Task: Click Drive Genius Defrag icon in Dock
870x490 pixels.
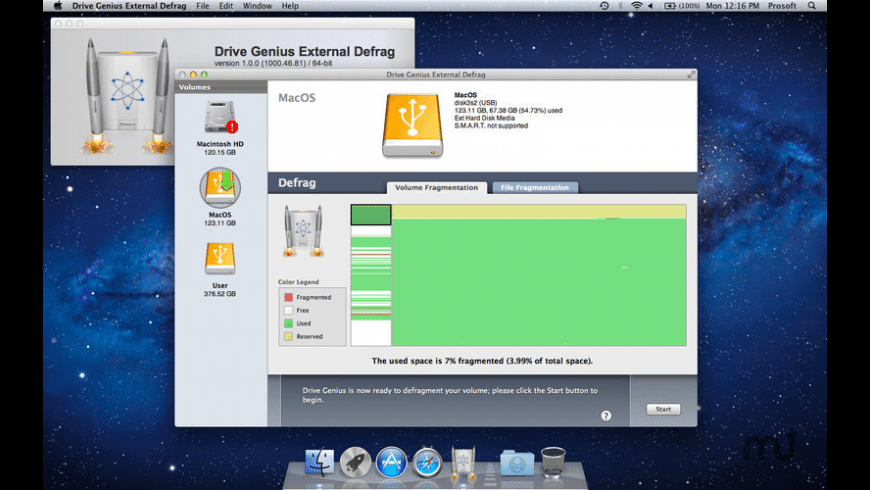Action: point(463,462)
